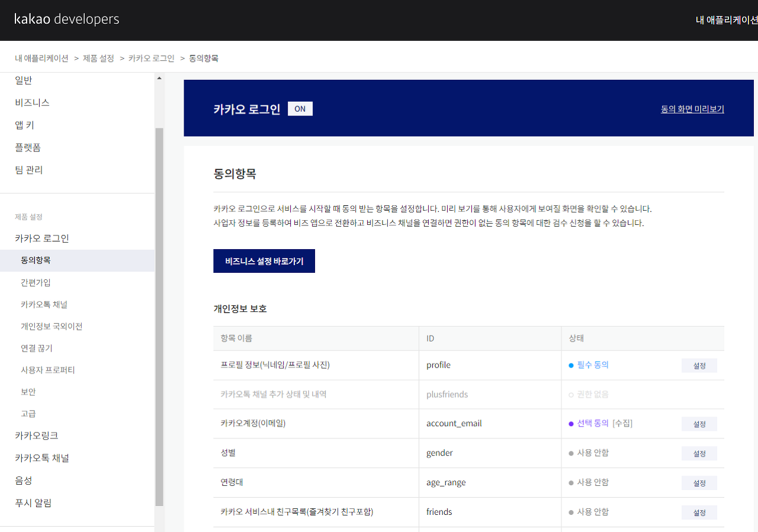Click the 제품 설정 sidebar section label
The image size is (758, 532).
(28, 217)
